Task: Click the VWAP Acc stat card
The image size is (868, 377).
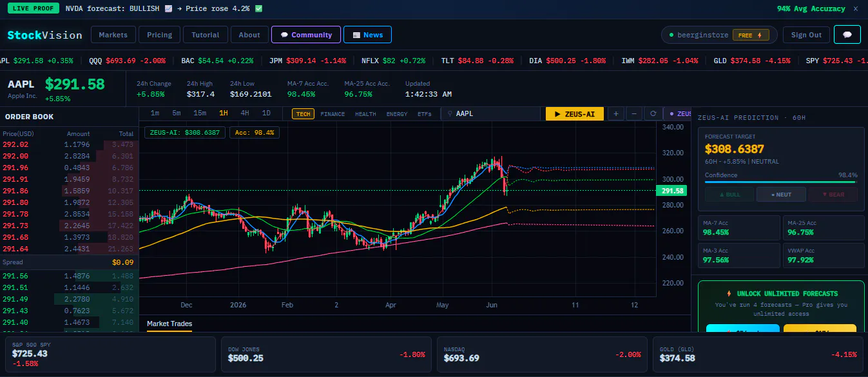Action: click(824, 255)
